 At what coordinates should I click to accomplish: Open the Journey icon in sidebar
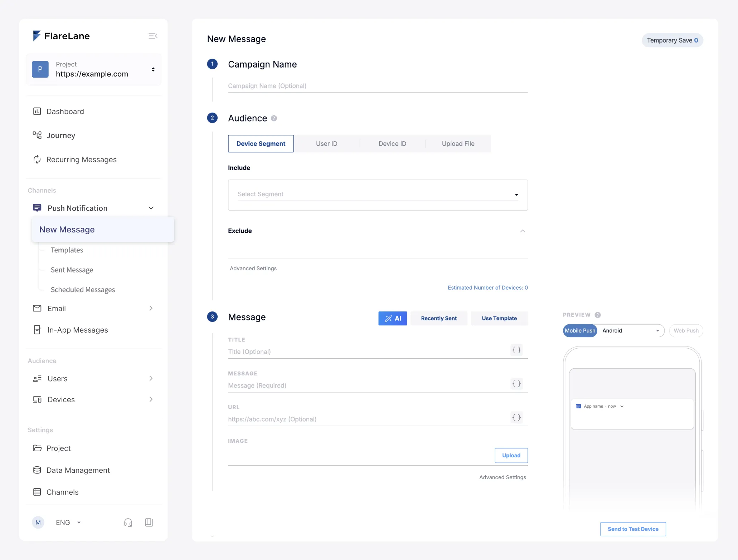[37, 135]
